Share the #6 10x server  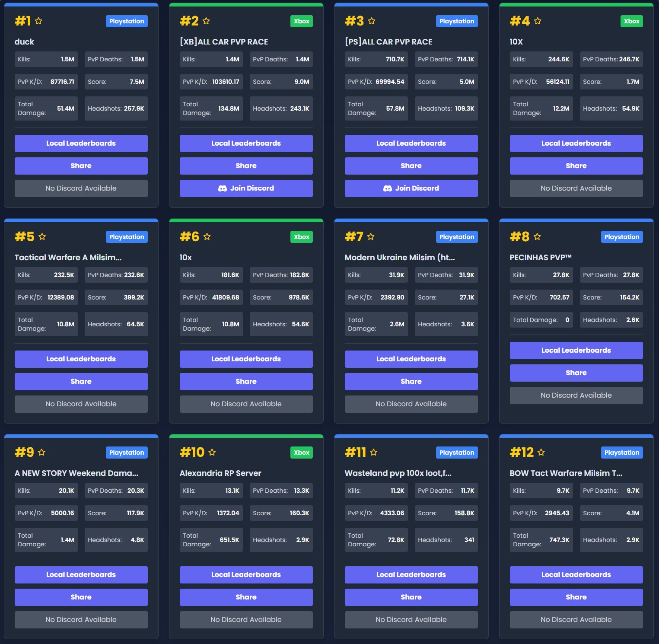click(x=246, y=382)
